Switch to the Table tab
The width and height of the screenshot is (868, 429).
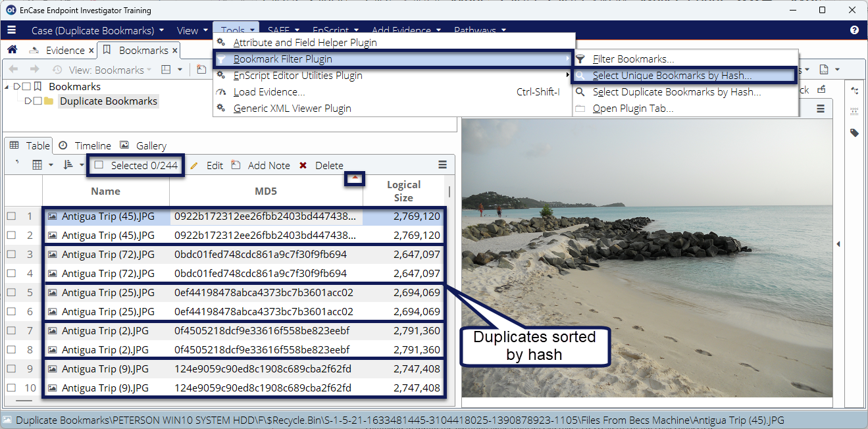[29, 146]
